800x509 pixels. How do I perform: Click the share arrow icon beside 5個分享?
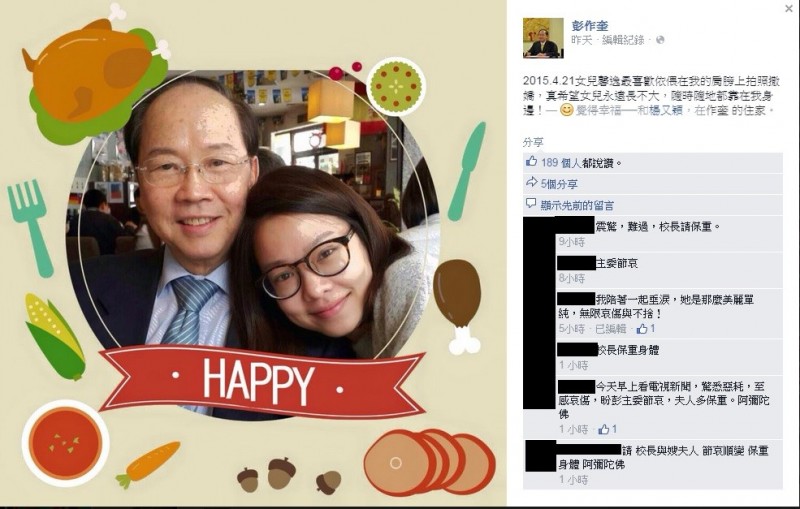click(532, 183)
